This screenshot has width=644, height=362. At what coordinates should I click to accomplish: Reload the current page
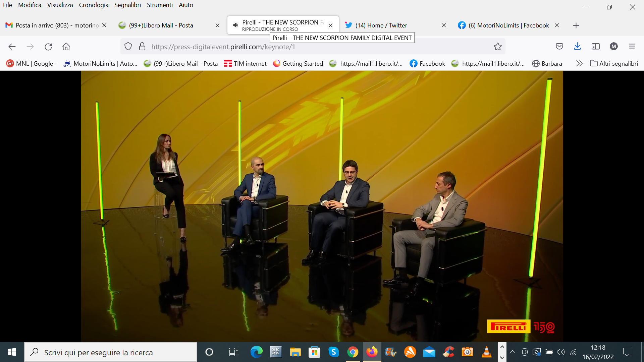[x=48, y=47]
